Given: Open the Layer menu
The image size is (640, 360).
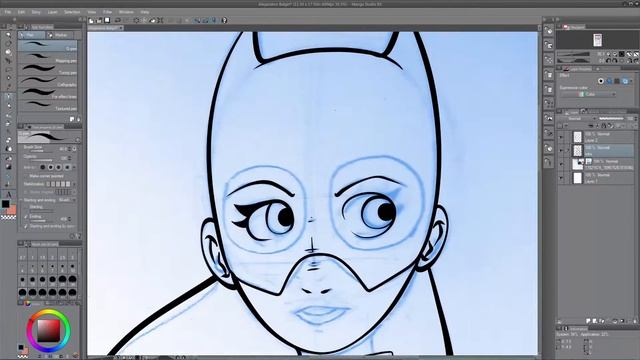Looking at the screenshot, I should pyautogui.click(x=53, y=12).
